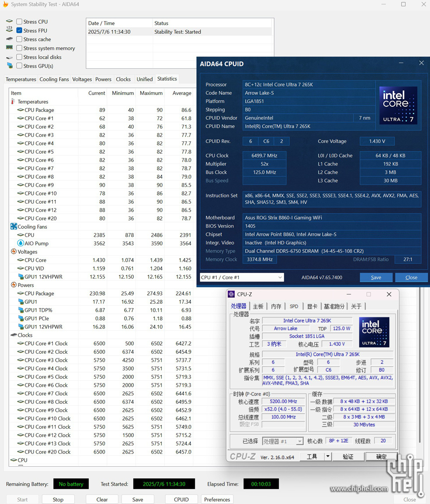Uncheck the Stress FPU checkbox

coord(19,30)
